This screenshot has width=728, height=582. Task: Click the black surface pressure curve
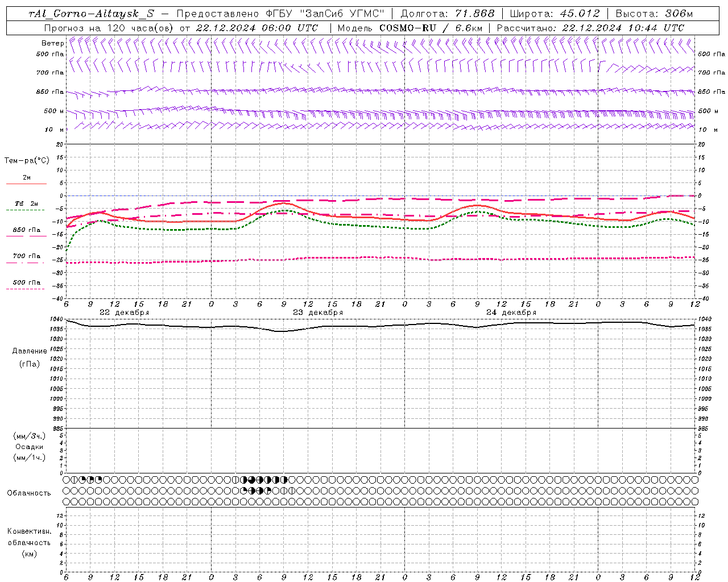point(380,326)
